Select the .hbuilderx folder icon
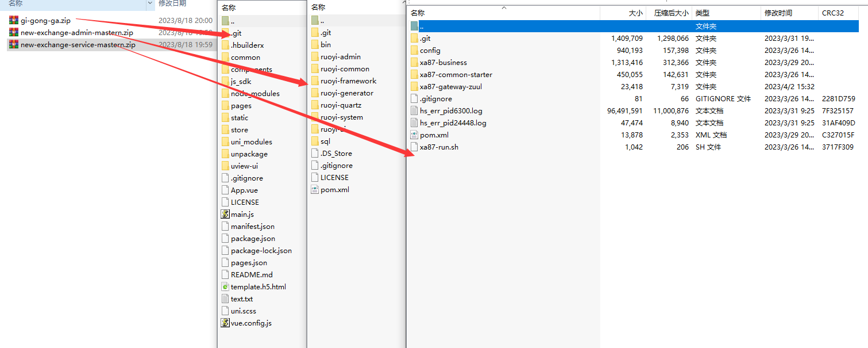868x348 pixels. [225, 45]
